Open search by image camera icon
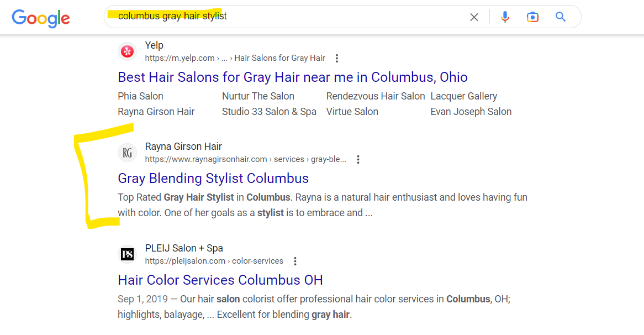The image size is (644, 335). (x=532, y=17)
